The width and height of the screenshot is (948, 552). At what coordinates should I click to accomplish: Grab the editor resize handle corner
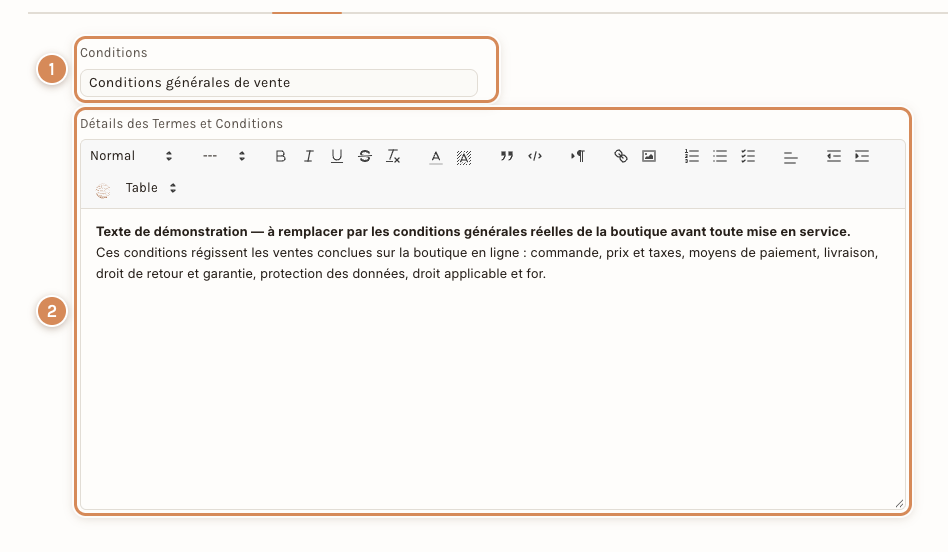899,503
